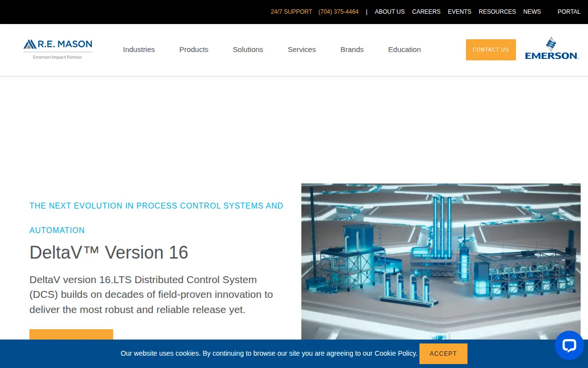Click the 24/7 Support link
Viewport: 588px width, 368px height.
(291, 12)
